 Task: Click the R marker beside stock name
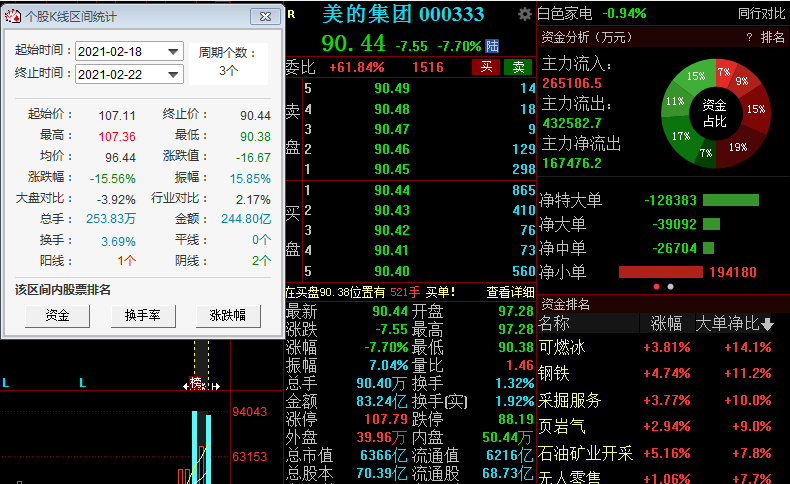tap(291, 15)
